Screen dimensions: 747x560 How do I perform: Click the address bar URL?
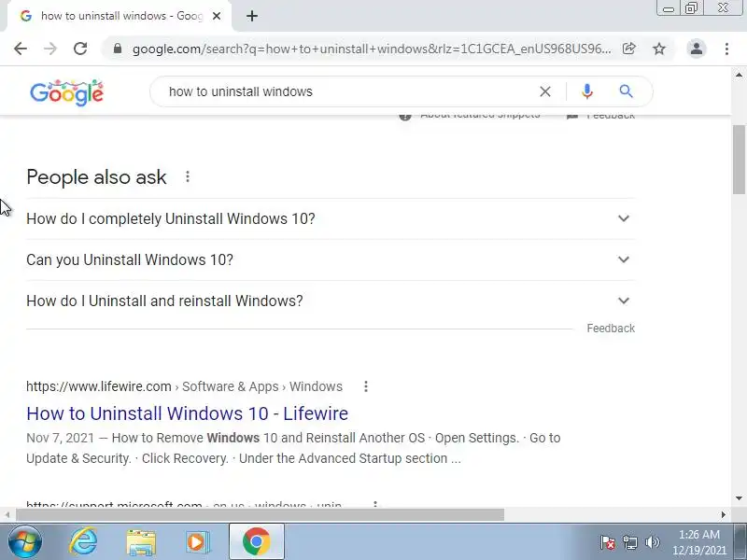tap(372, 49)
